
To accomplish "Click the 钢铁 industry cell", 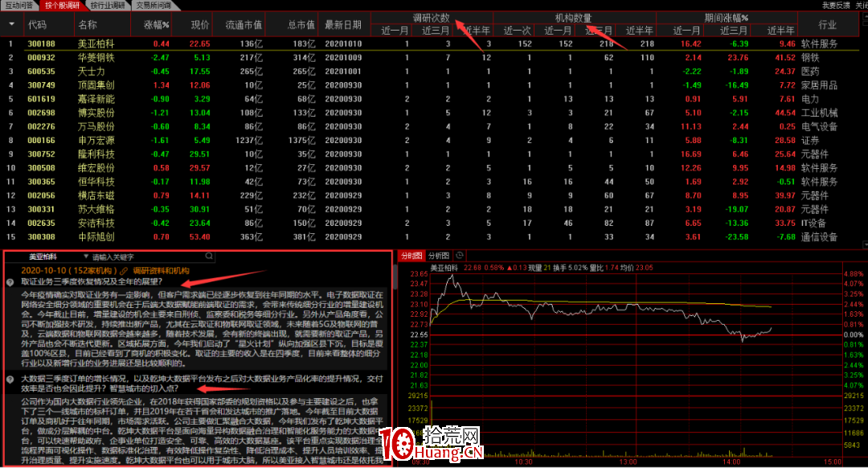I will click(x=810, y=58).
